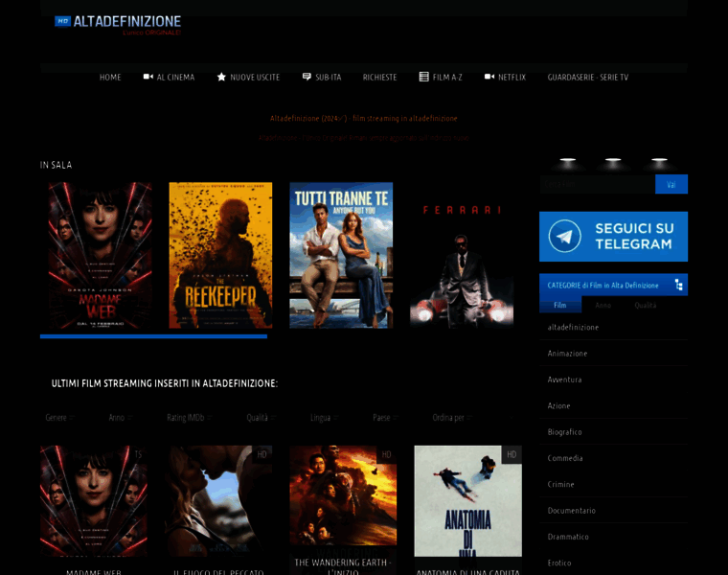Open the Richieste menu item
Viewport: 728px width, 575px height.
(379, 77)
